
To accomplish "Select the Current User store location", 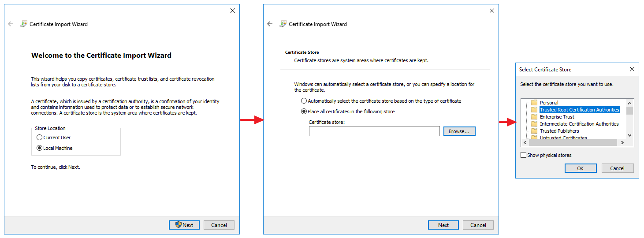I will (40, 138).
